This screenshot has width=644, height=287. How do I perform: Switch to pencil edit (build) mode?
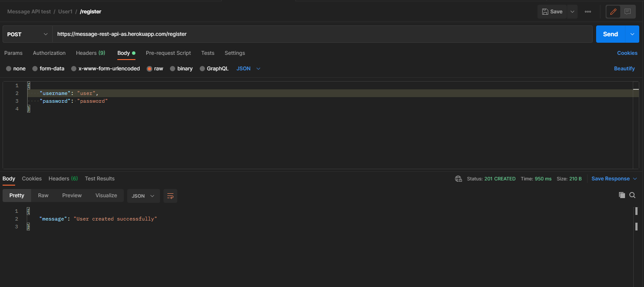point(613,12)
